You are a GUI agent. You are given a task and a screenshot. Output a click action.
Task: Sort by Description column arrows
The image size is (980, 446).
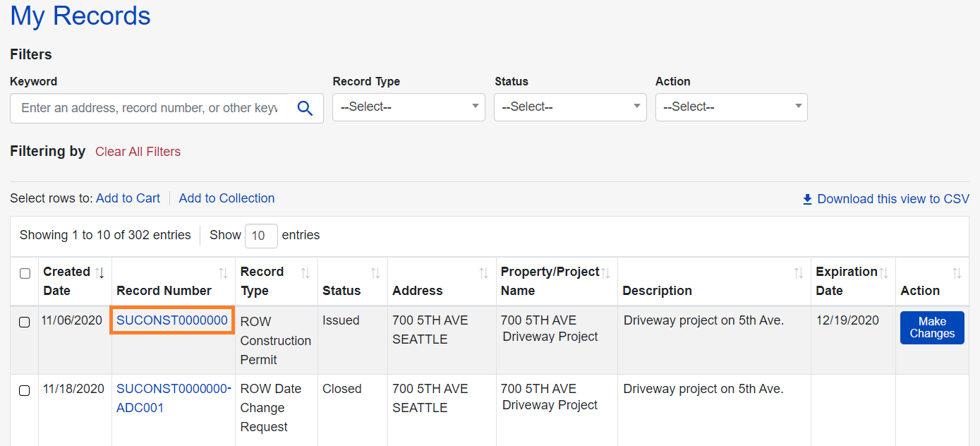pos(799,272)
